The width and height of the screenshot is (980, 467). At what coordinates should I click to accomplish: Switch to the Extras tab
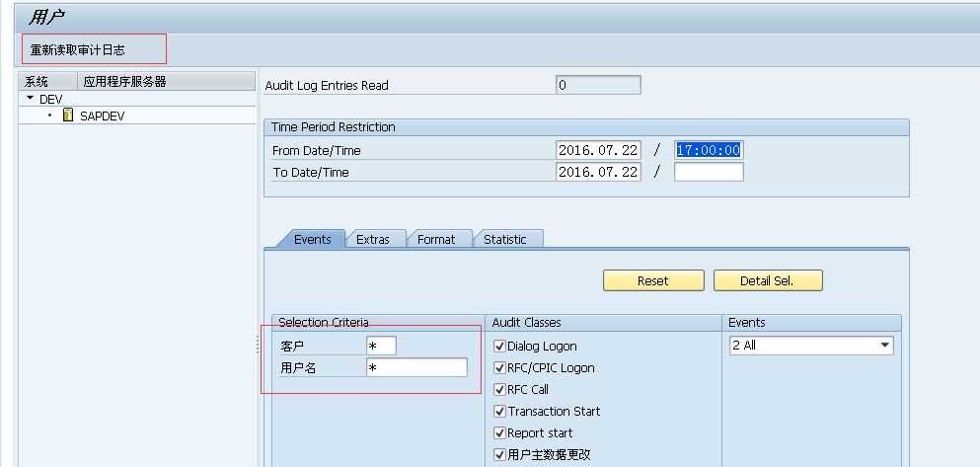click(x=373, y=239)
